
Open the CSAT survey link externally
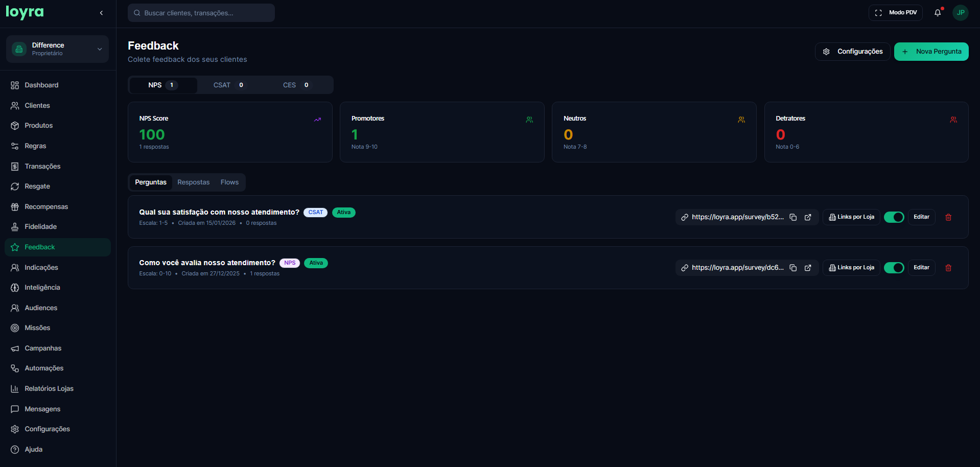pyautogui.click(x=808, y=217)
